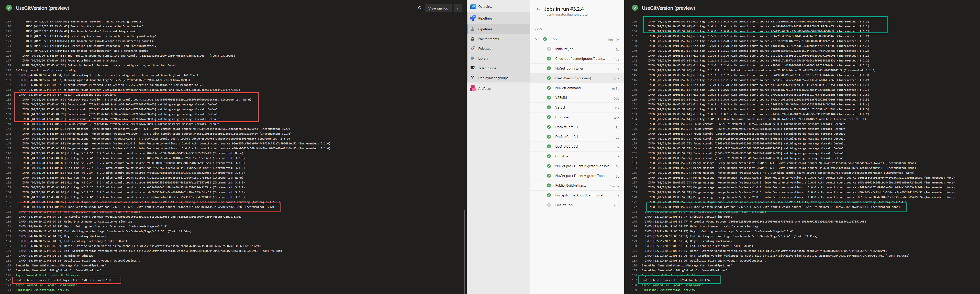
Task: Click the Task groups icon
Action: [x=472, y=68]
